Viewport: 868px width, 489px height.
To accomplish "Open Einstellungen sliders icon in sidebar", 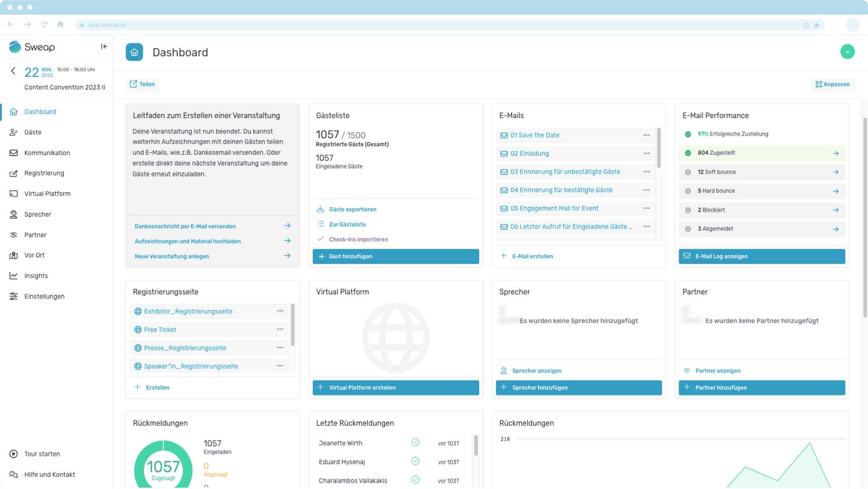I will click(x=14, y=296).
